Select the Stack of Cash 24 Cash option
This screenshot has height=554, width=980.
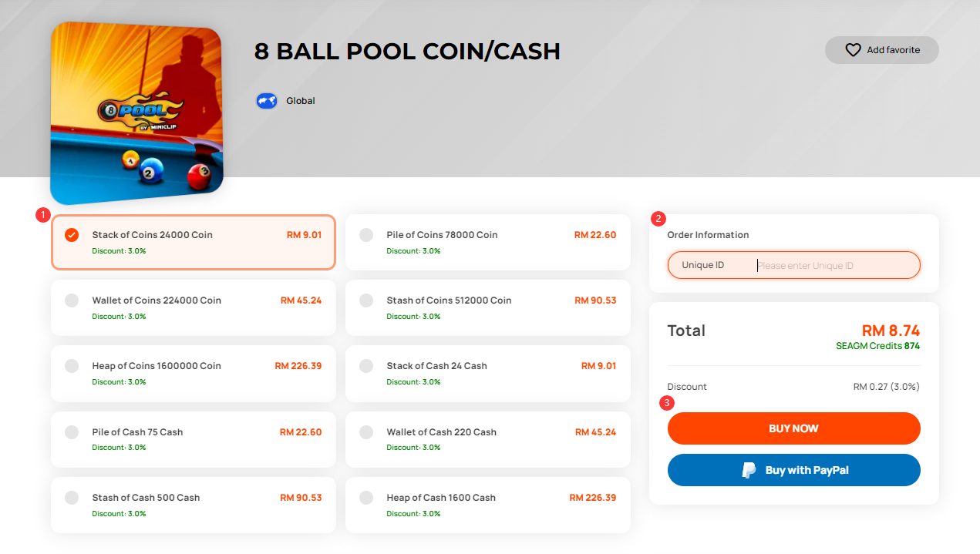point(487,373)
